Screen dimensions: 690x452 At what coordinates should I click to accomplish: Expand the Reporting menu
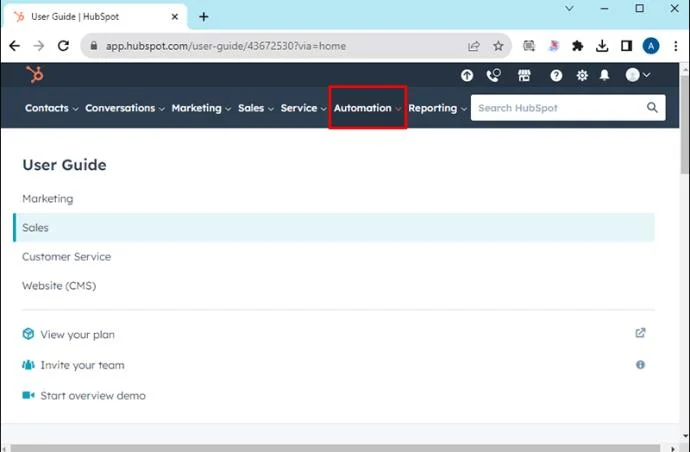point(437,108)
